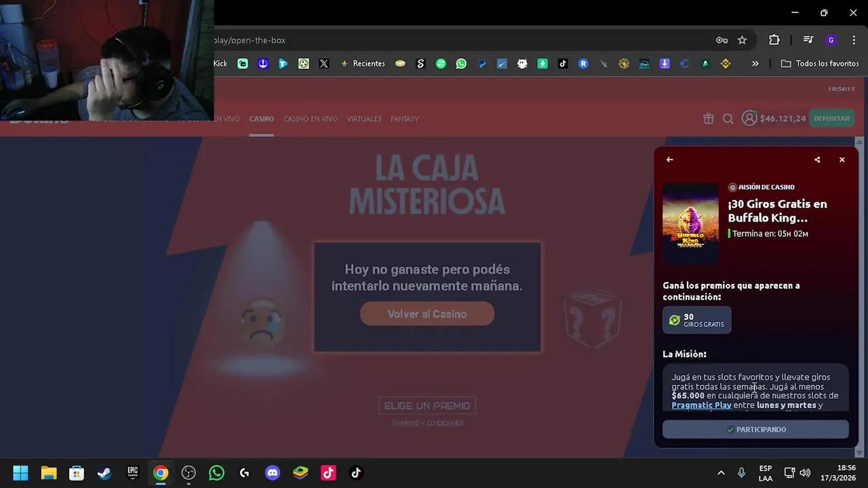This screenshot has width=868, height=488.
Task: Switch to the CASINO EN VIVO tab
Action: [310, 119]
